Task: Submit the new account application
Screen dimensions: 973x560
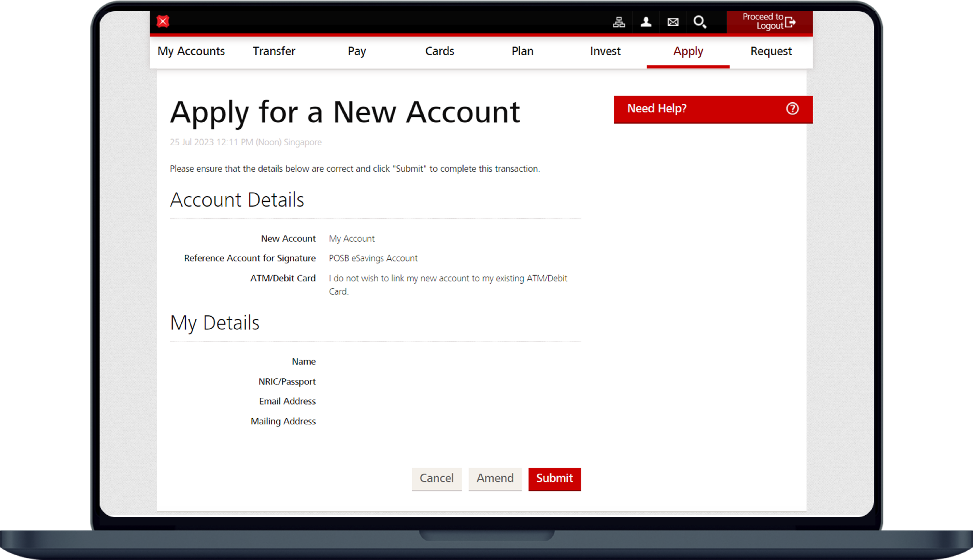Action: [554, 479]
